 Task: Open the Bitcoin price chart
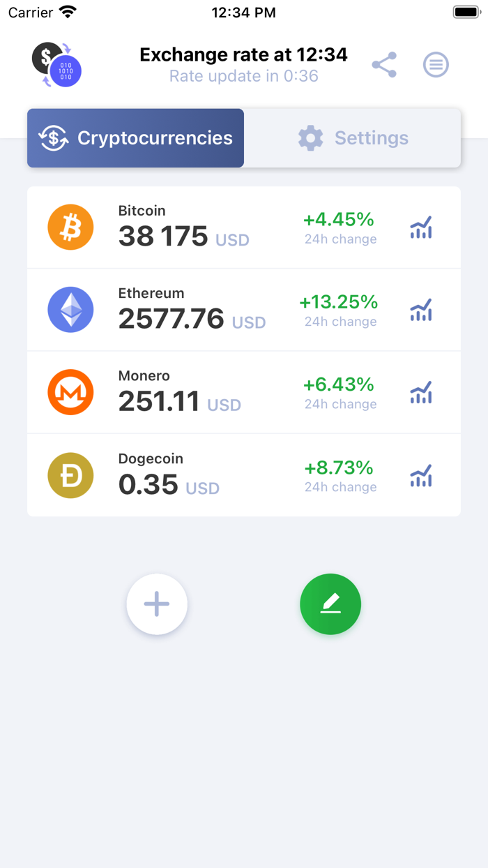coord(420,227)
